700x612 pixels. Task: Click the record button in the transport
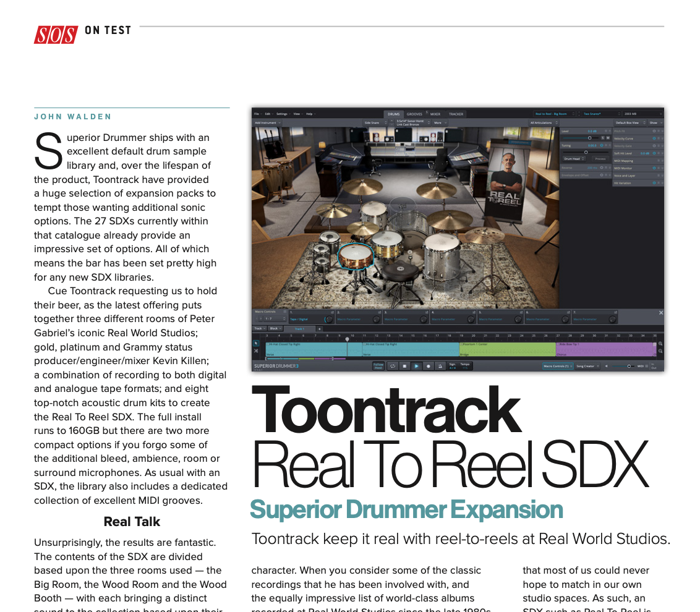click(x=428, y=366)
